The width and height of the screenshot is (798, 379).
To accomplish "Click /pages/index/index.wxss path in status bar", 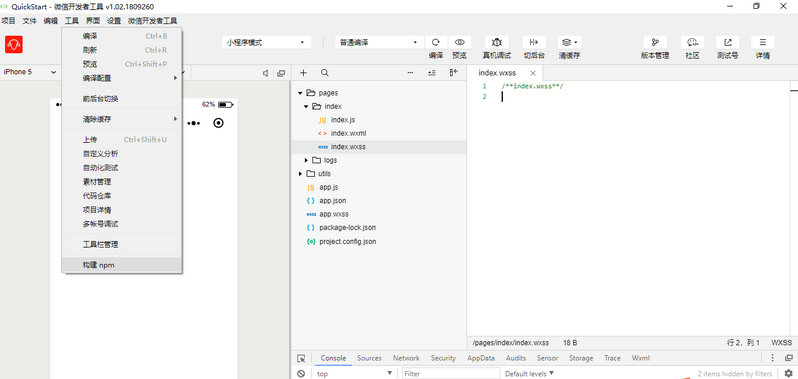I will [x=510, y=343].
